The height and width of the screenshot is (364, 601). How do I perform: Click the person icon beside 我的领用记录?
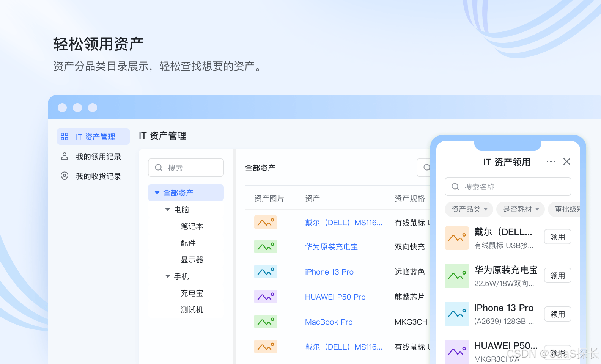(x=65, y=156)
